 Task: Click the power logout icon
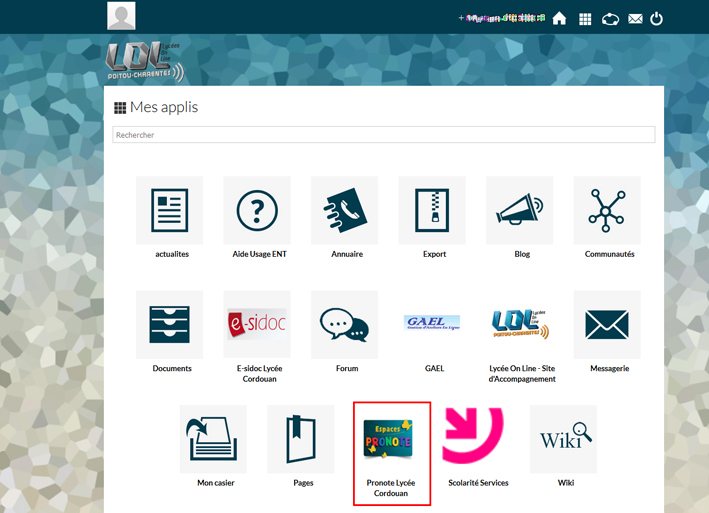pyautogui.click(x=656, y=18)
